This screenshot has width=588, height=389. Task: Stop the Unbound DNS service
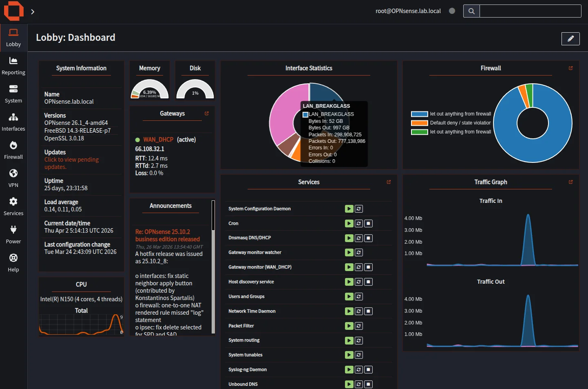(368, 384)
